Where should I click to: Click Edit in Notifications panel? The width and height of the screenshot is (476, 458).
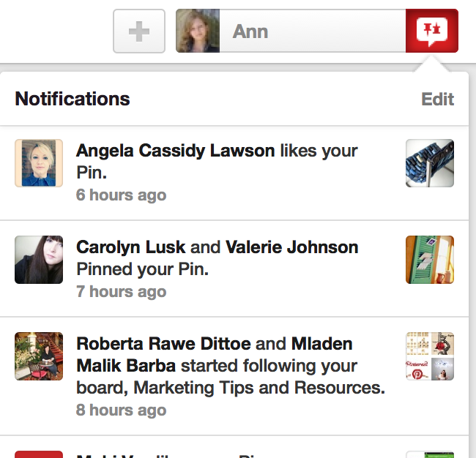437,100
